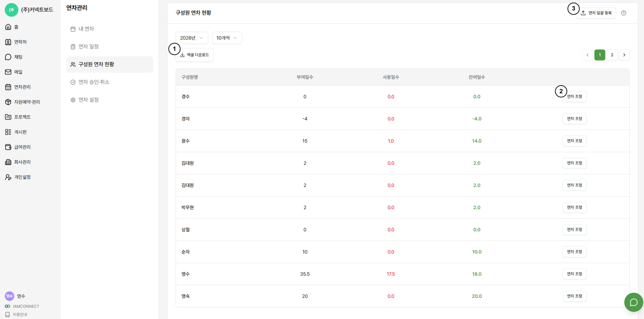The width and height of the screenshot is (644, 319).
Task: Click 연차 조정 for 박우현
Action: [575, 207]
